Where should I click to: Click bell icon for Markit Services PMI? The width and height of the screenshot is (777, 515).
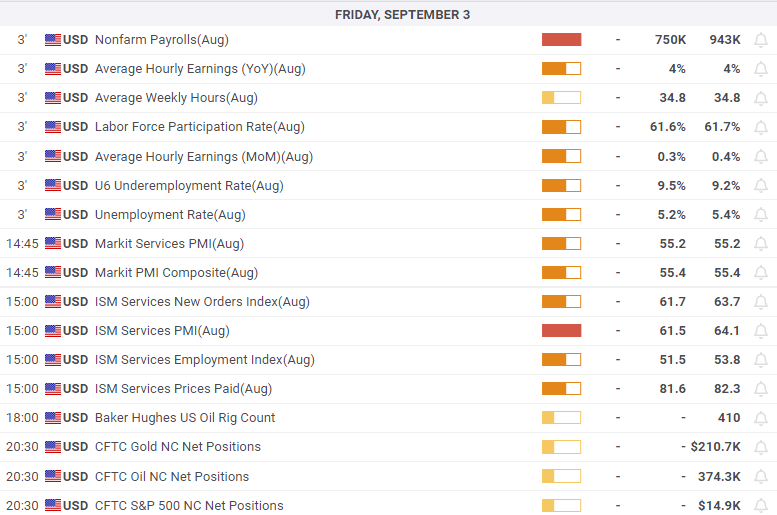point(761,243)
